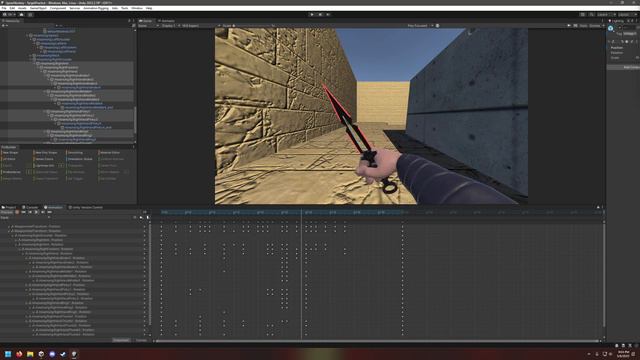Open the File menu
The width and height of the screenshot is (640, 360).
(4, 8)
